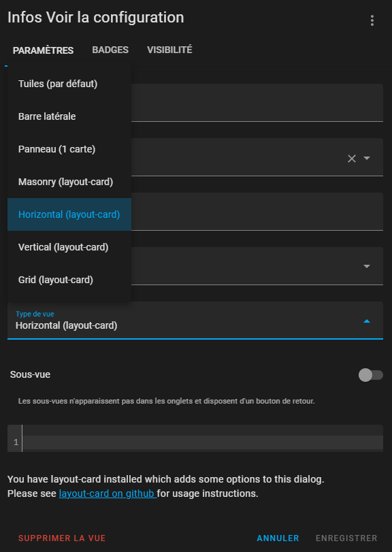Expand the dropdown arrow beside the X icon
This screenshot has height=552, width=392.
coord(367,159)
